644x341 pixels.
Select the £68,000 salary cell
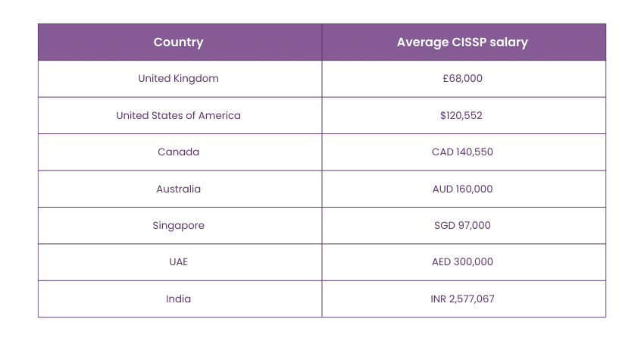[462, 79]
